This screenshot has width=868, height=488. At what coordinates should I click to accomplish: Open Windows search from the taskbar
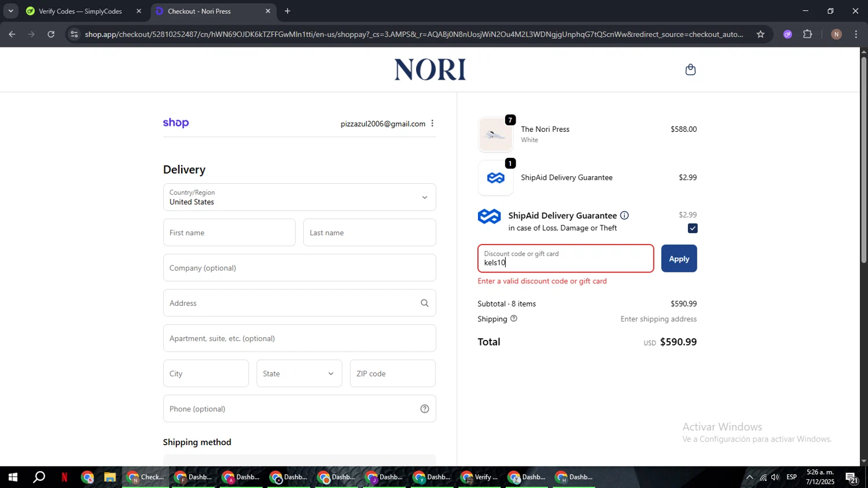click(39, 478)
